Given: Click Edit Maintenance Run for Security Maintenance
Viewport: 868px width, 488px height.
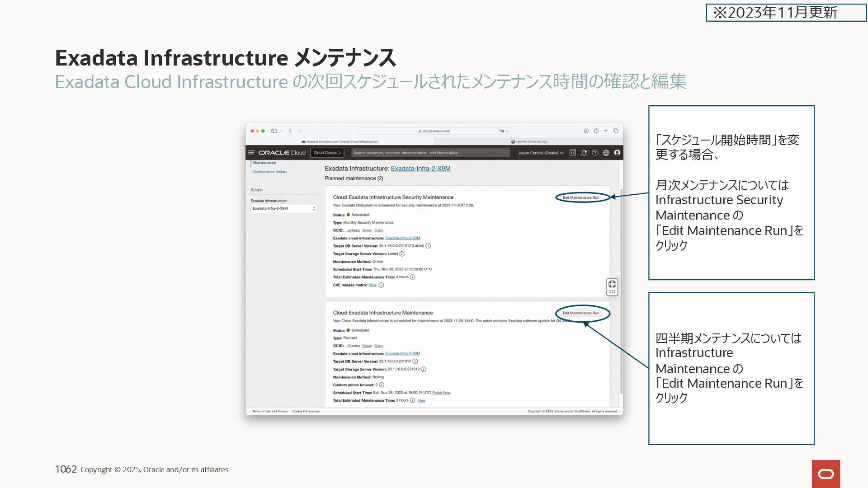Looking at the screenshot, I should click(x=580, y=197).
